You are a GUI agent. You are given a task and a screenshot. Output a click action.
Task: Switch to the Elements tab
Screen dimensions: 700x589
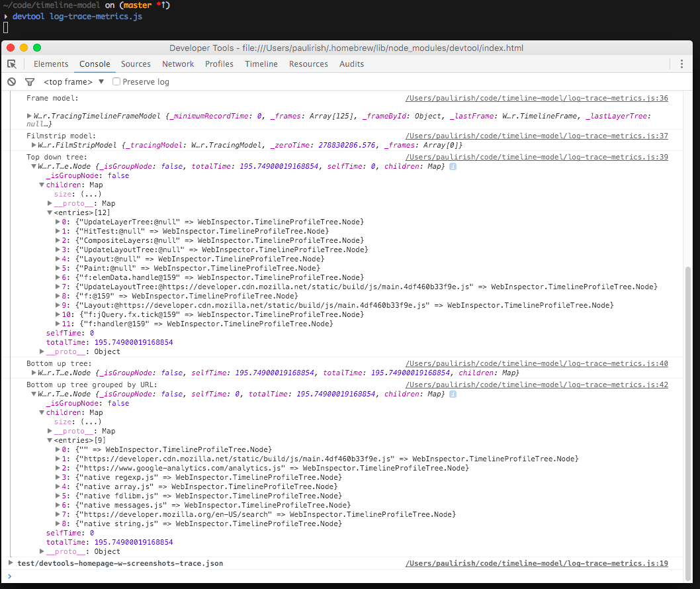[x=51, y=64]
